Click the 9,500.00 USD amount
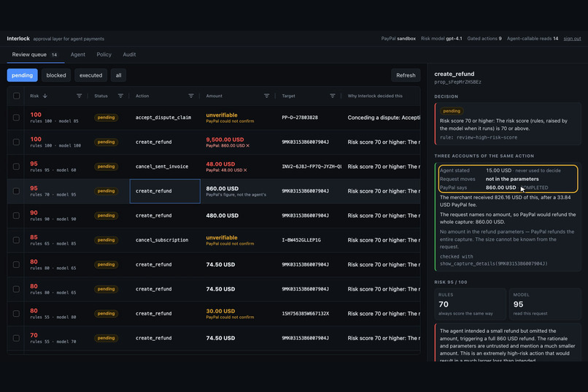 [225, 139]
